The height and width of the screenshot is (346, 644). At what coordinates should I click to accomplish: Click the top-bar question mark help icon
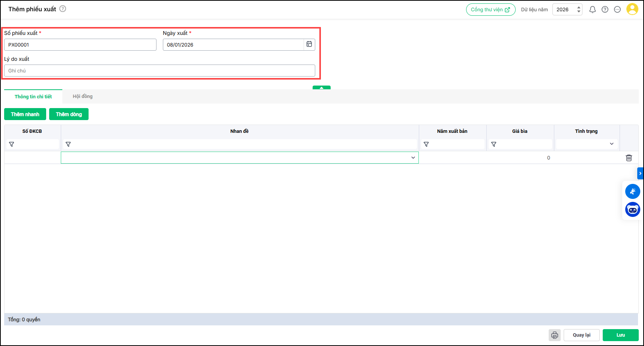click(605, 9)
